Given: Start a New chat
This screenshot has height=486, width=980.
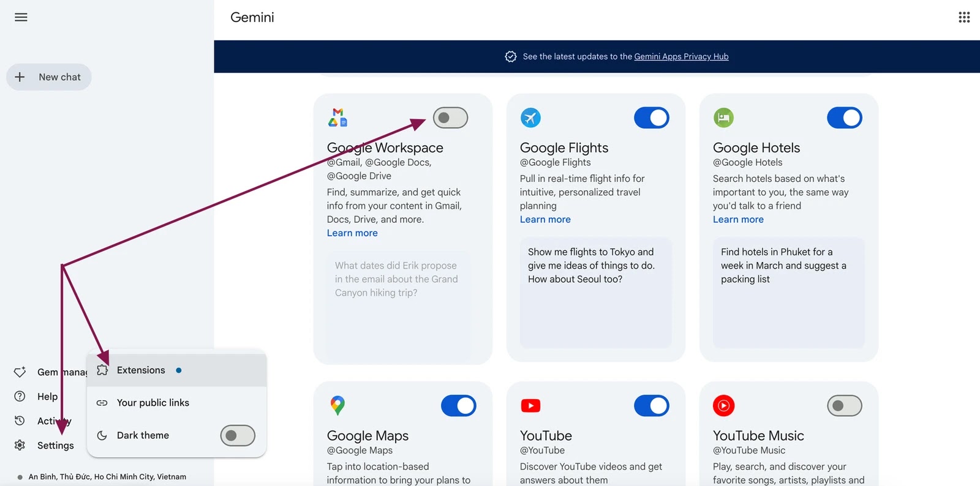Looking at the screenshot, I should pyautogui.click(x=49, y=77).
